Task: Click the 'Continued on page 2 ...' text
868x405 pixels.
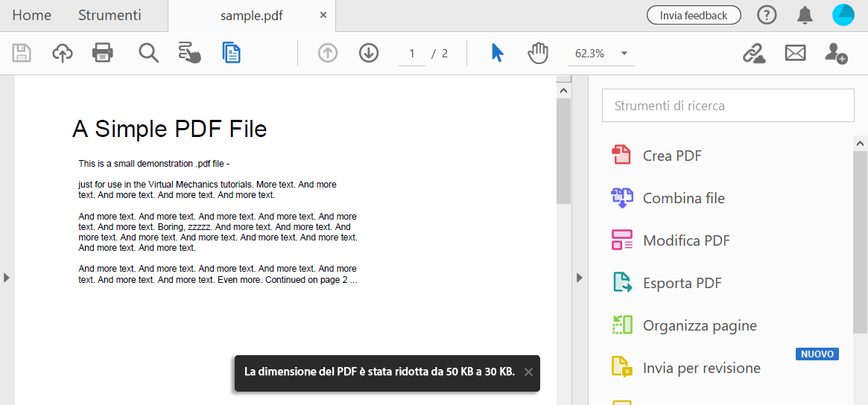Action: (x=311, y=280)
